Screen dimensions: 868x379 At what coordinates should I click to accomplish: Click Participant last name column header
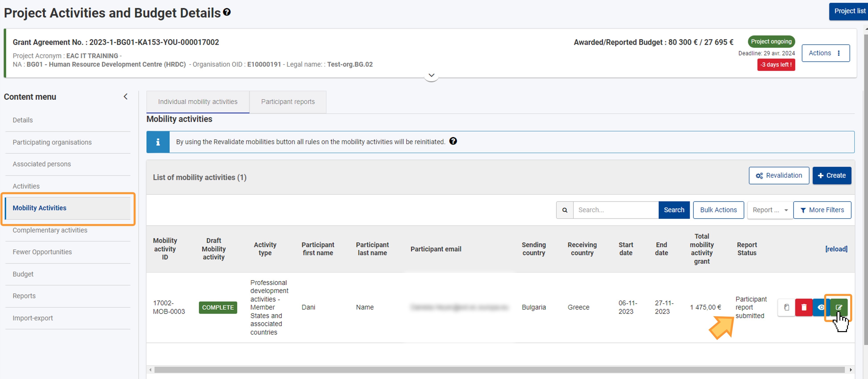372,249
